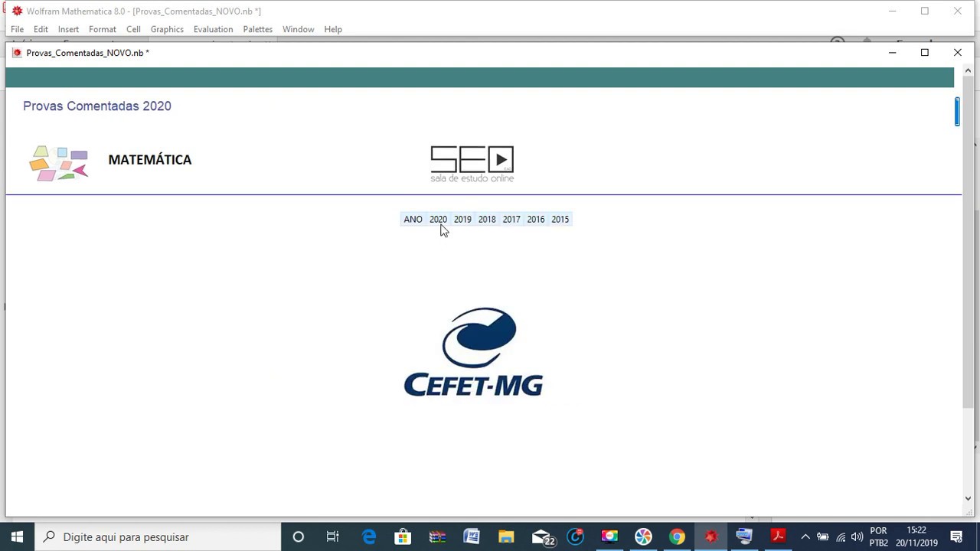Viewport: 980px width, 551px height.
Task: Open the Graphics menu
Action: [x=167, y=29]
